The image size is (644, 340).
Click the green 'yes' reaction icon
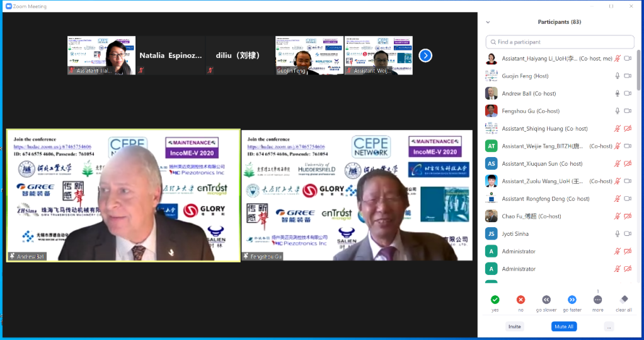point(495,300)
